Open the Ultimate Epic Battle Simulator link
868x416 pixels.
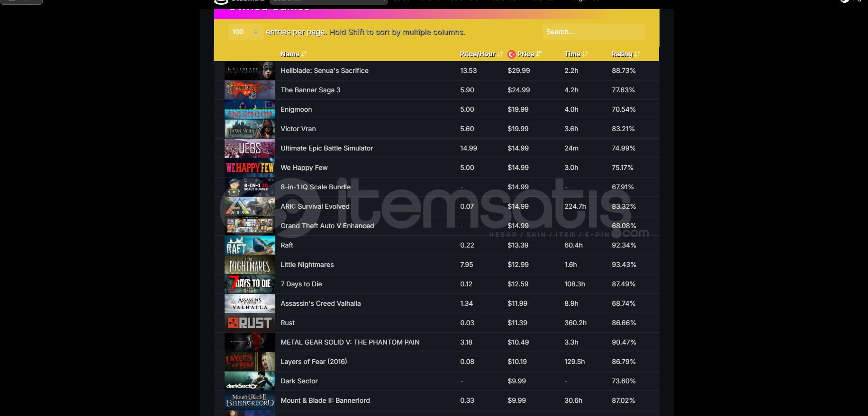[327, 148]
